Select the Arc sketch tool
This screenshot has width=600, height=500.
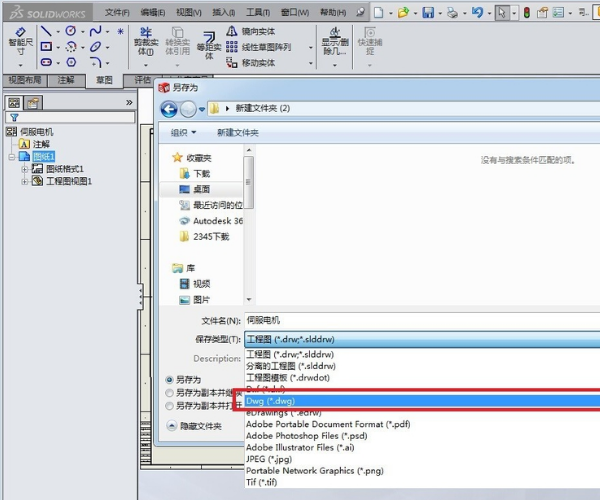71,47
